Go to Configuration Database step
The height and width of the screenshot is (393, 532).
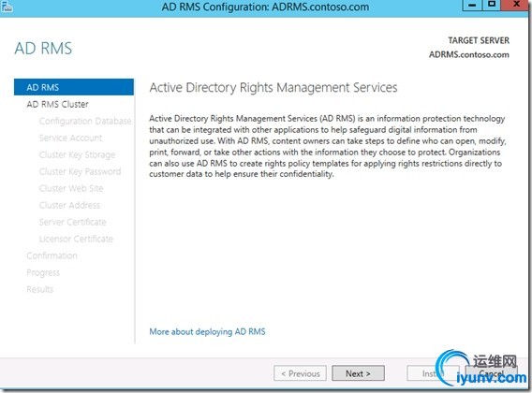pyautogui.click(x=85, y=121)
